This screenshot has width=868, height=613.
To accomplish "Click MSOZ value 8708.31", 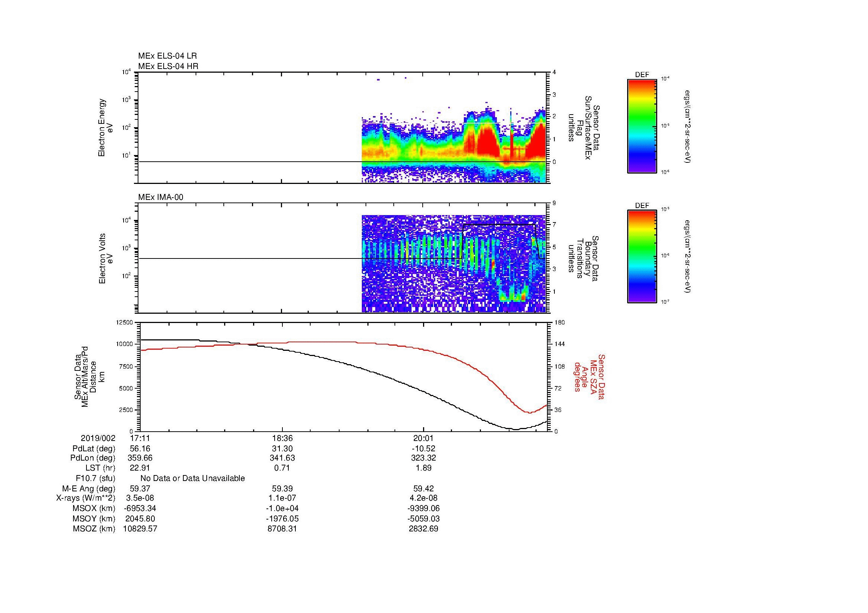I will coord(282,529).
